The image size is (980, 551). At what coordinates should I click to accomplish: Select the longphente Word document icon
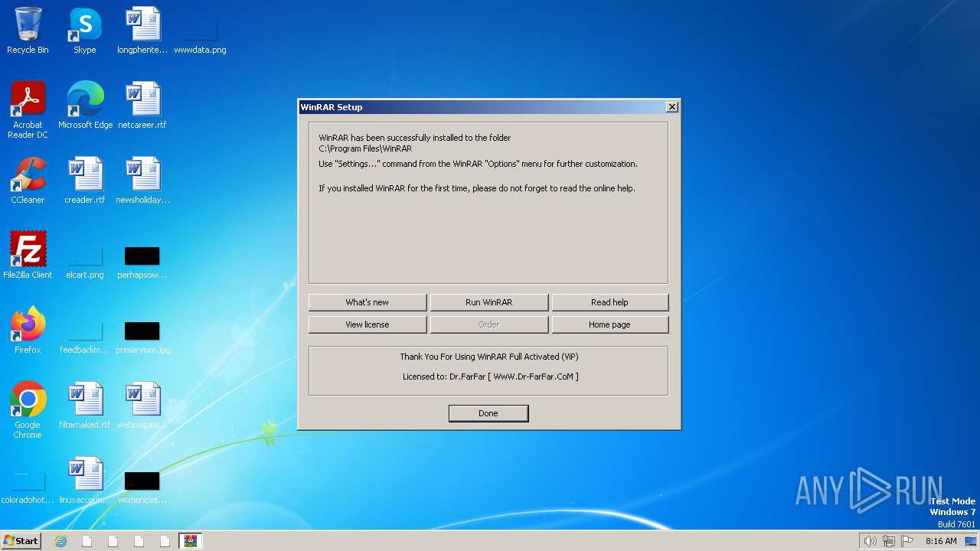click(x=142, y=31)
